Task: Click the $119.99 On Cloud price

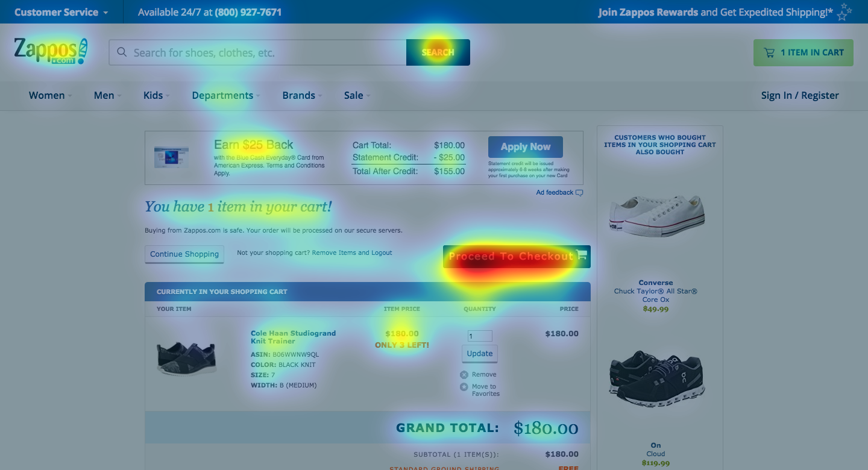Action: coord(656,463)
